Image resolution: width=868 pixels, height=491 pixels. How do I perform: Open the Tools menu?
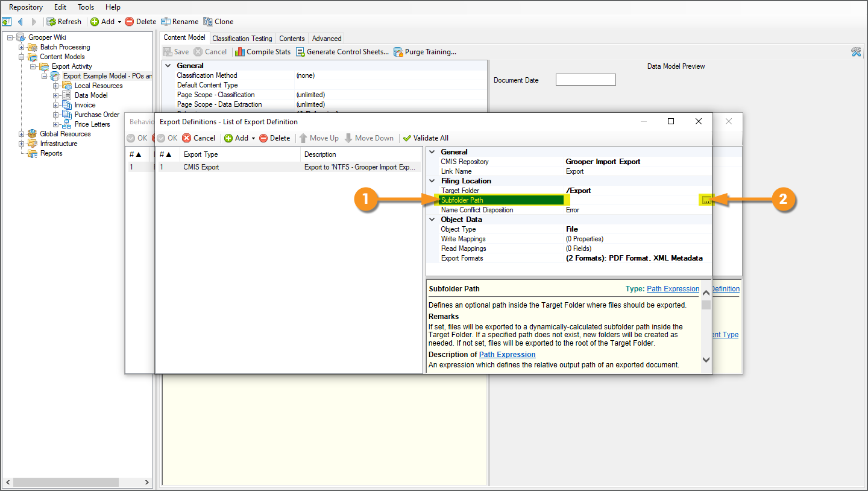(86, 7)
